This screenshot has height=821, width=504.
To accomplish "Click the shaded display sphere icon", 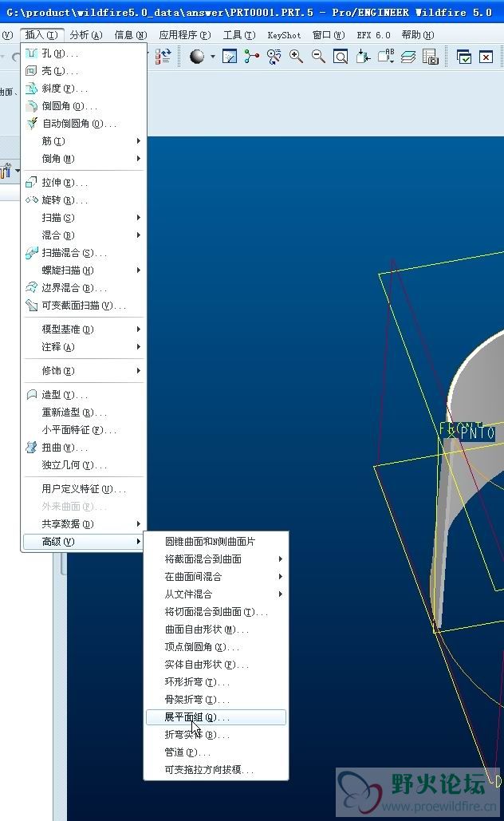I will [x=197, y=56].
